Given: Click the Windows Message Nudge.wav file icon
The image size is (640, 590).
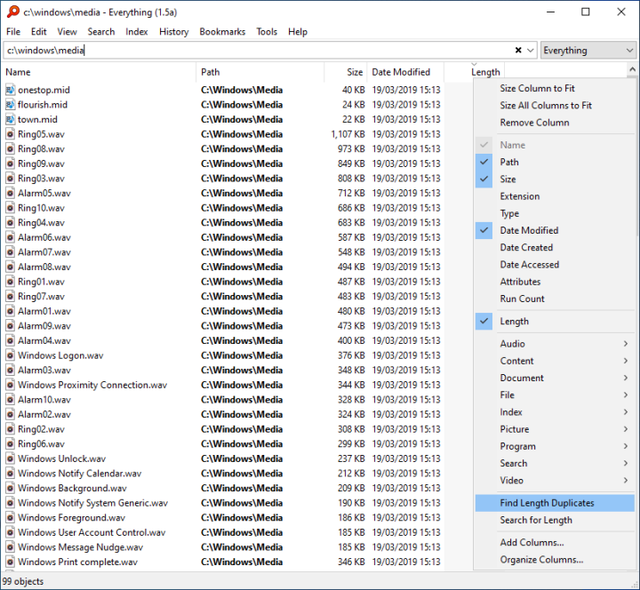Looking at the screenshot, I should point(10,547).
